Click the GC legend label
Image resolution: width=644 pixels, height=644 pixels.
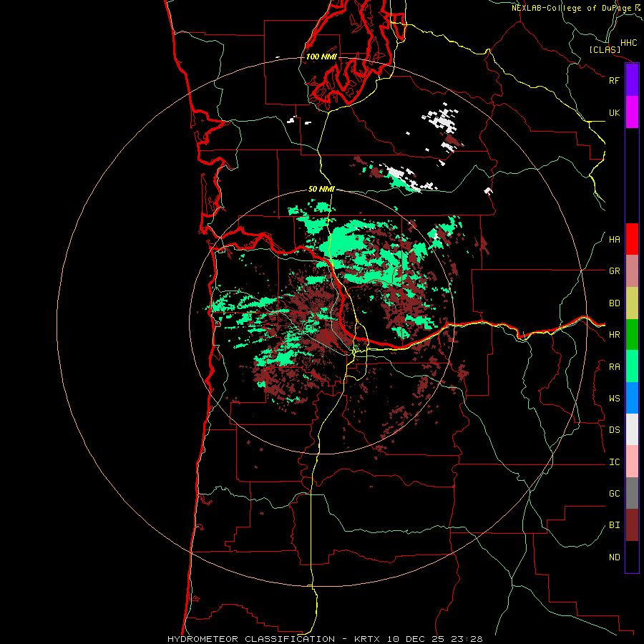click(615, 494)
